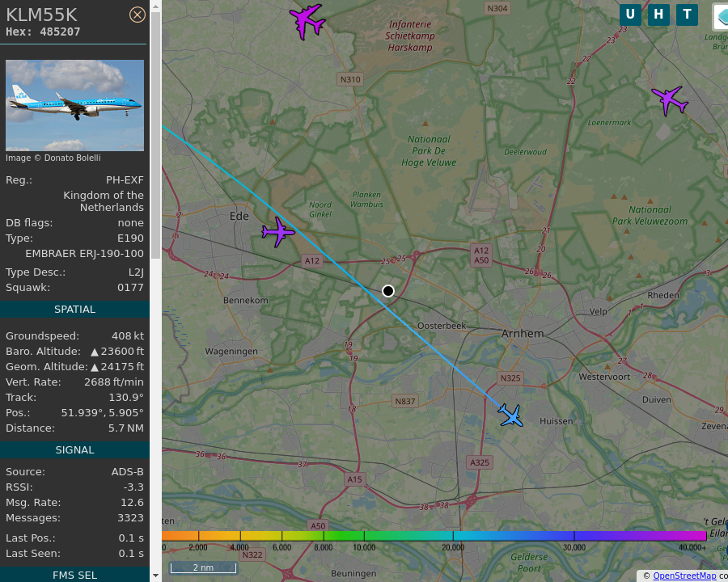
Task: Click the sidebar vertical scrollbar thumb
Action: click(155, 135)
